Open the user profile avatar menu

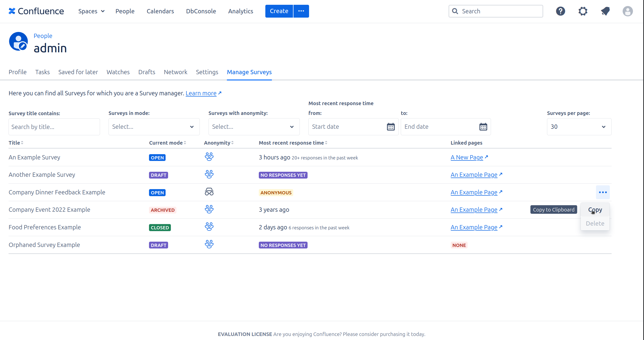627,11
